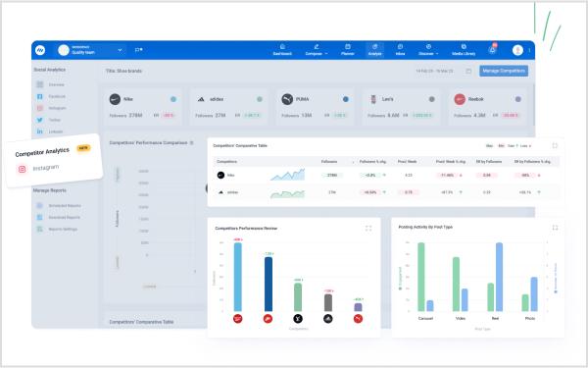Click the Nike row in the comparative table
588x368 pixels.
(x=386, y=175)
